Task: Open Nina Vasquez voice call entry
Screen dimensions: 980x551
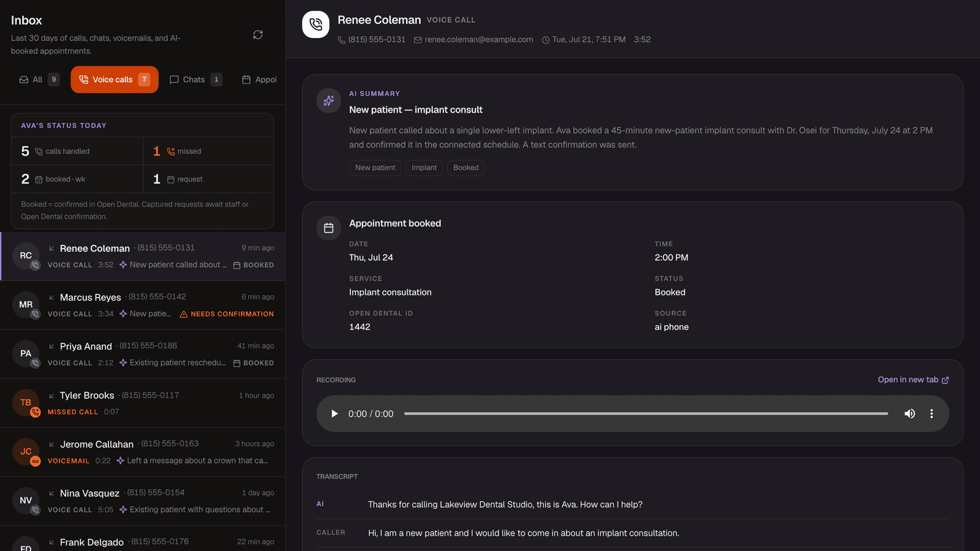Action: (143, 501)
